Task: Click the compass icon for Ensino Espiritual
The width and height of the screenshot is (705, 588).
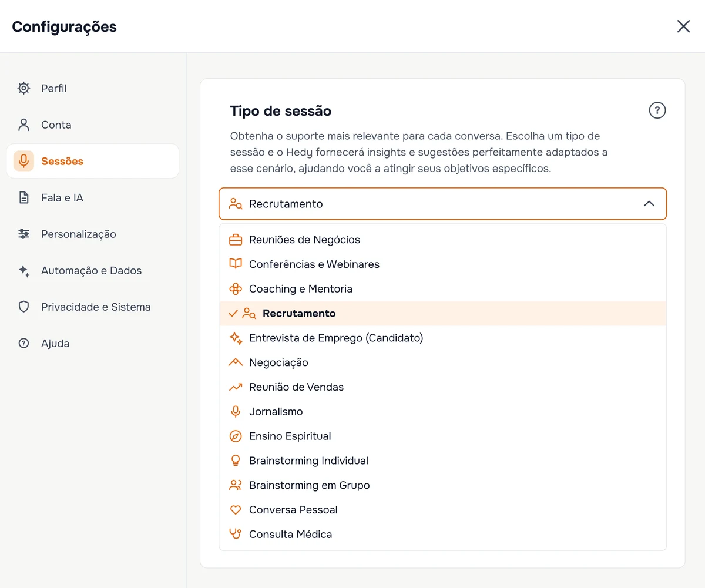Action: coord(236,436)
